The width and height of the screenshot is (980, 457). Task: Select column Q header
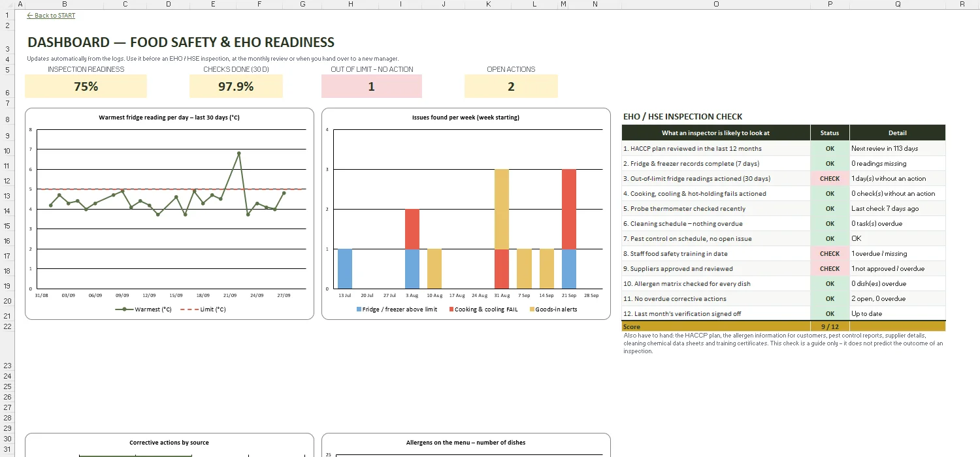click(898, 4)
